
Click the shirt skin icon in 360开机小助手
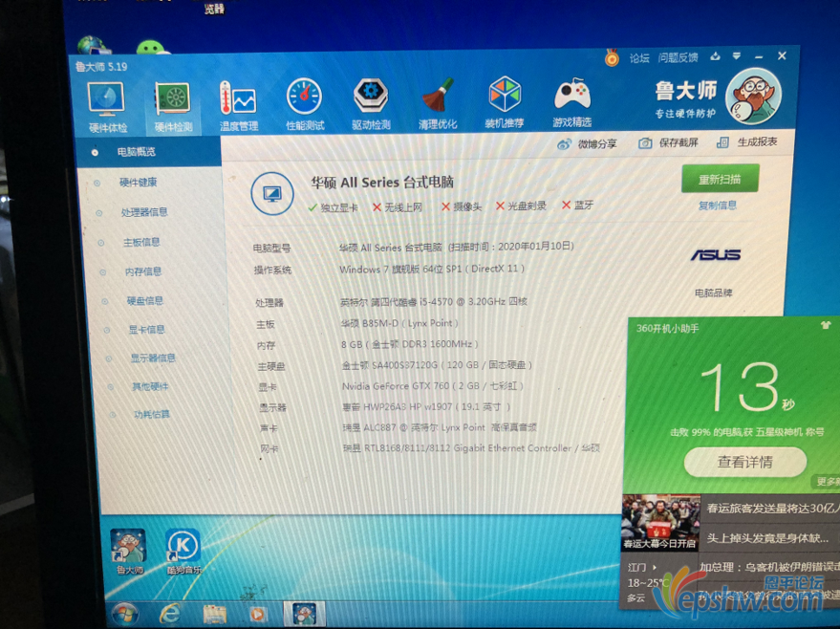826,325
